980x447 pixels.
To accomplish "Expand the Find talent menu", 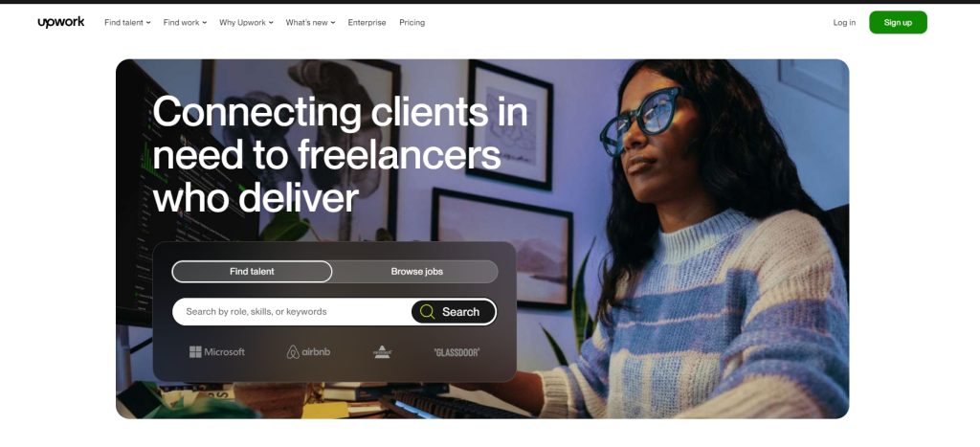I will (x=127, y=23).
